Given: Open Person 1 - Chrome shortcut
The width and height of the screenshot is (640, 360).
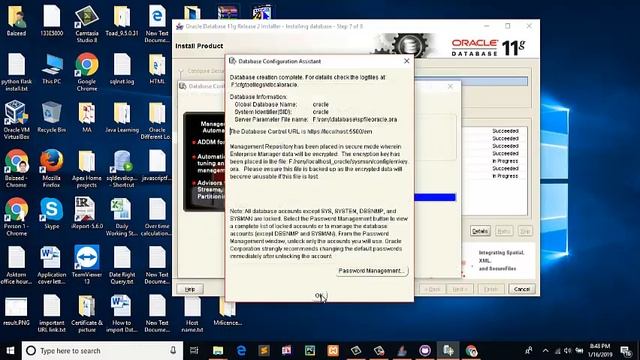Looking at the screenshot, I should point(16,217).
